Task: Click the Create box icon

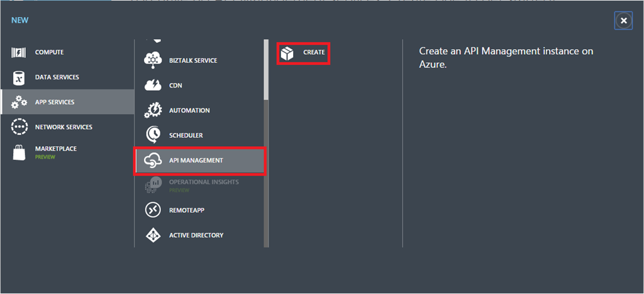Action: coord(287,53)
